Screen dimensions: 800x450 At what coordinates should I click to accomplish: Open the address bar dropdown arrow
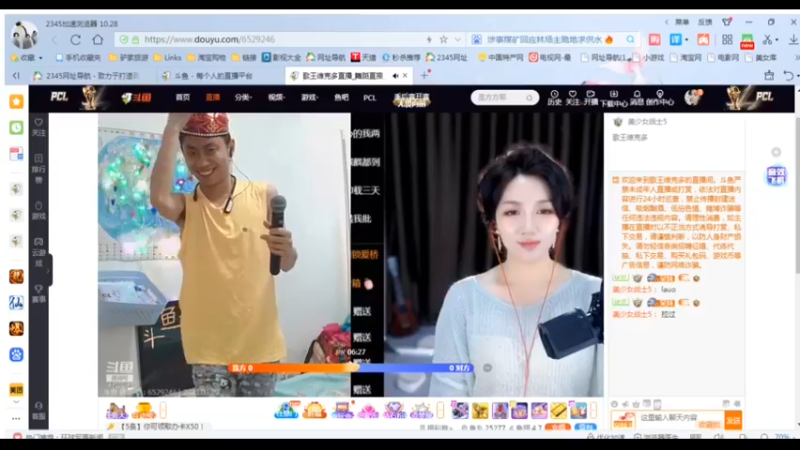[458, 39]
